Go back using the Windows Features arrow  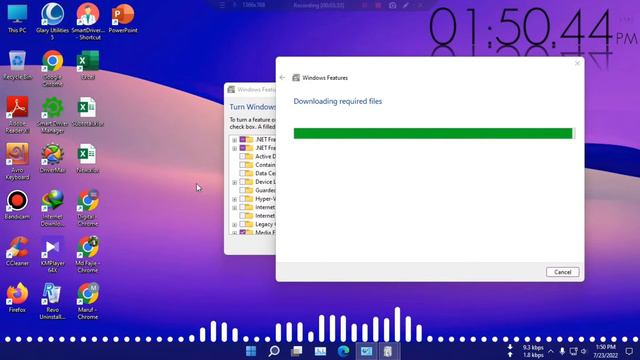(282, 78)
